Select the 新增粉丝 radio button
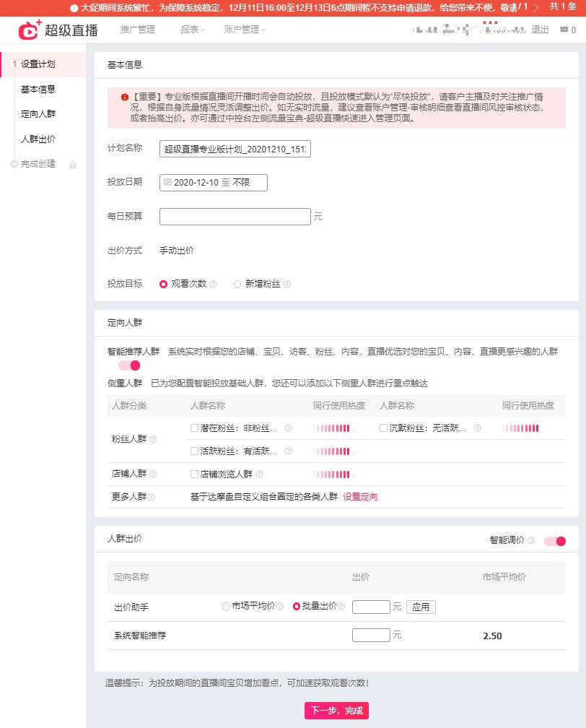 point(237,285)
